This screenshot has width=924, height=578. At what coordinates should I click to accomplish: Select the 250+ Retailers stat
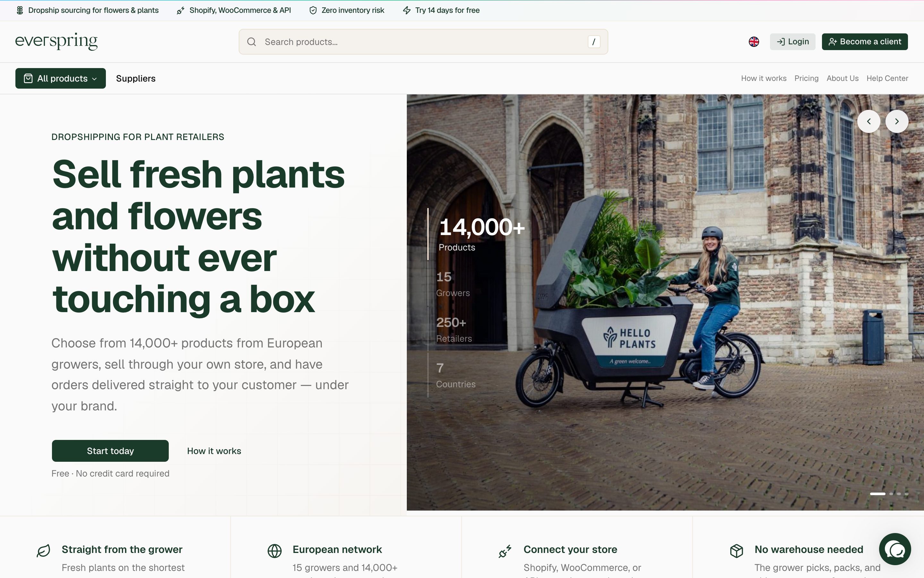[454, 329]
